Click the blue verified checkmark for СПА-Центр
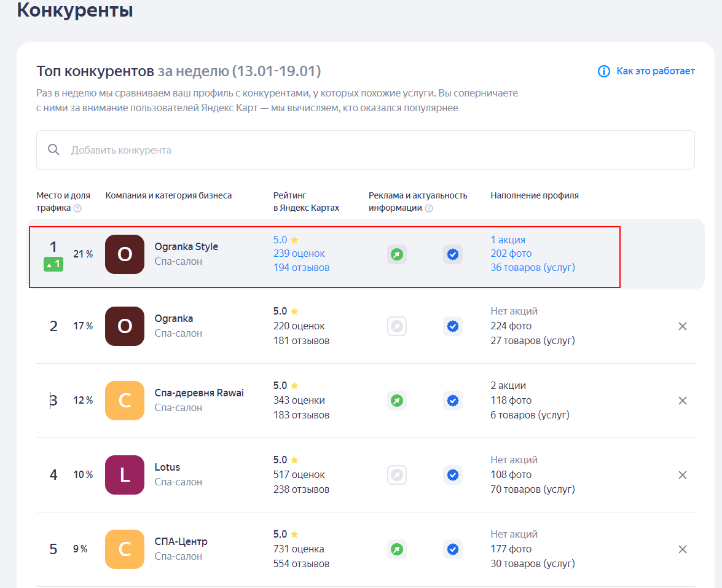722x588 pixels. point(453,549)
